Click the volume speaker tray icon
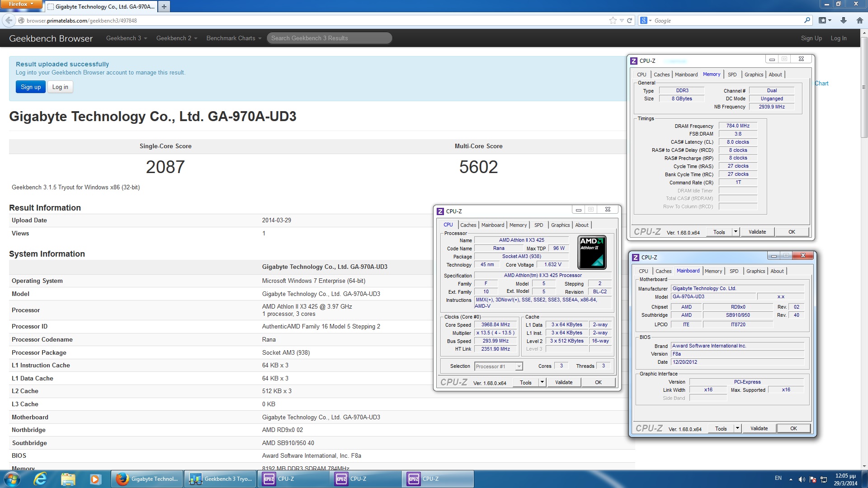The width and height of the screenshot is (868, 488). coord(802,479)
